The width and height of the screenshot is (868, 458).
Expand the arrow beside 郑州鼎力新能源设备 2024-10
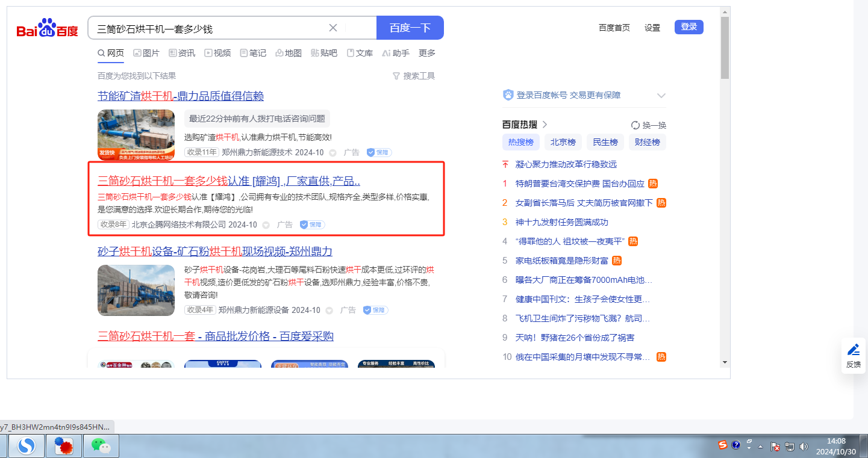(x=329, y=311)
